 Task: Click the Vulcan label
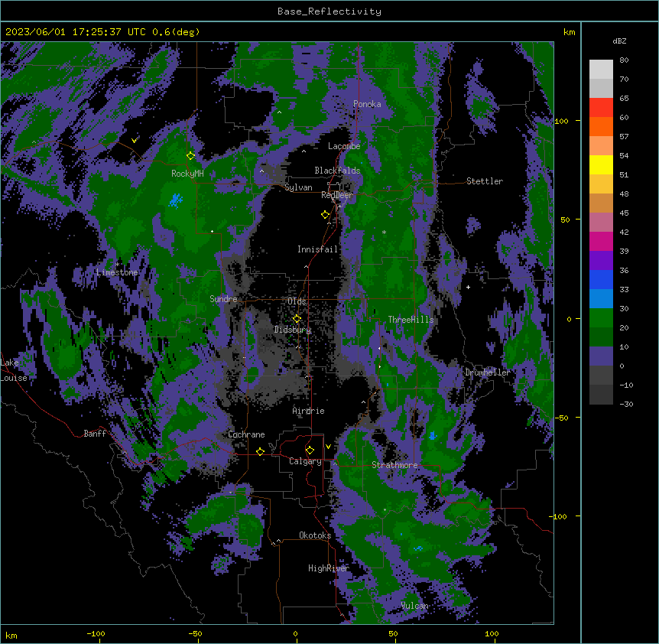coord(414,606)
